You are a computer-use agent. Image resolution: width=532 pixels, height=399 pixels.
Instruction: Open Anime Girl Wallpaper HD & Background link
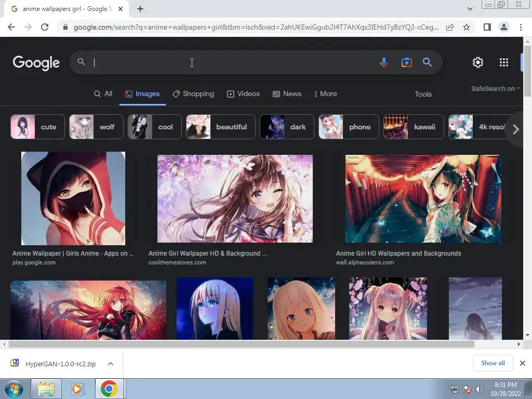208,254
